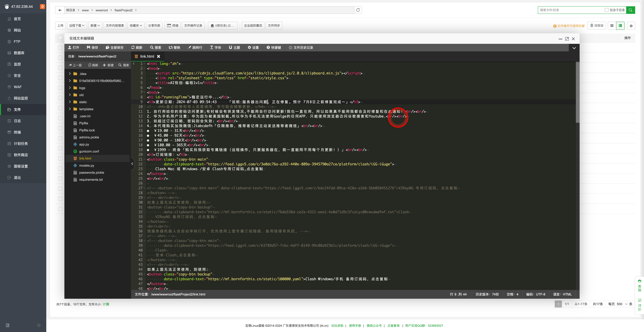Show 快捷键 shortcuts help
644x332 pixels.
tap(274, 48)
